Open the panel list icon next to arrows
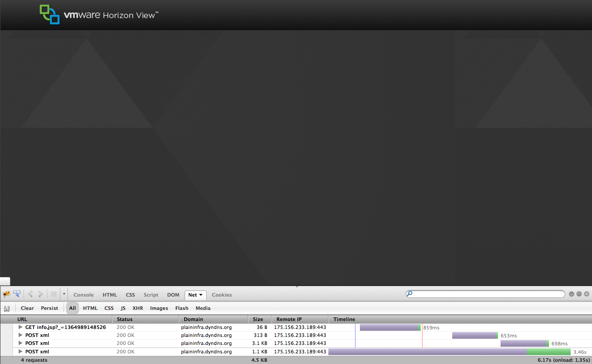The height and width of the screenshot is (364, 592). tap(53, 294)
